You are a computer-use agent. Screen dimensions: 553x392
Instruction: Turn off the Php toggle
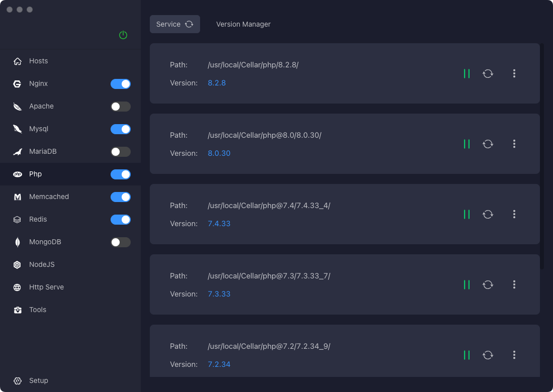[x=121, y=174]
